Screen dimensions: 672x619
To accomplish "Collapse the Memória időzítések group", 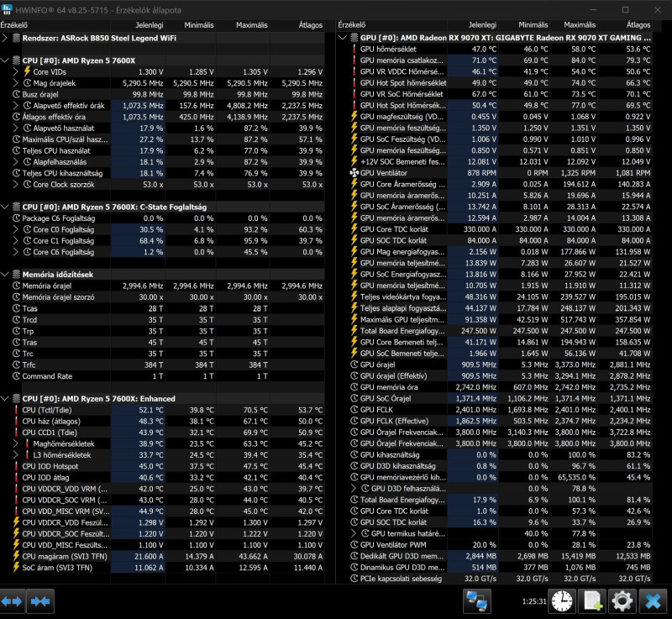I will [5, 275].
